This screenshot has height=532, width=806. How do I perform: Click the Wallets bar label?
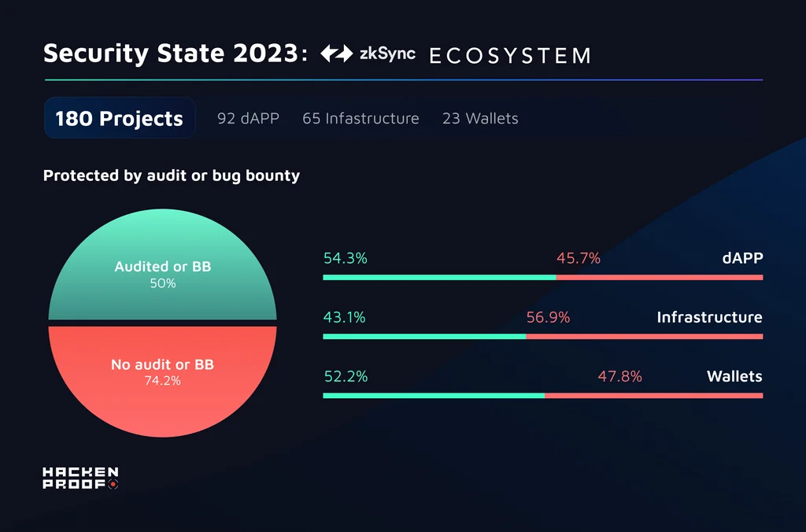click(x=734, y=376)
